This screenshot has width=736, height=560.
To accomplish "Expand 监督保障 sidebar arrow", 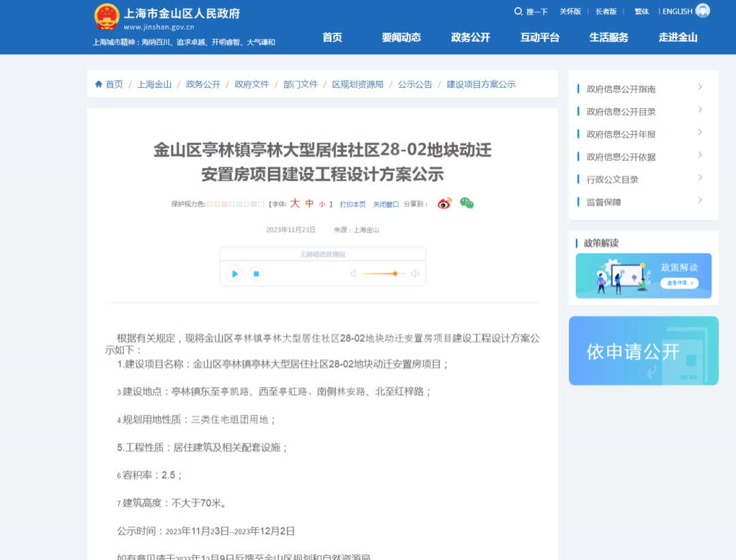I will tap(700, 200).
